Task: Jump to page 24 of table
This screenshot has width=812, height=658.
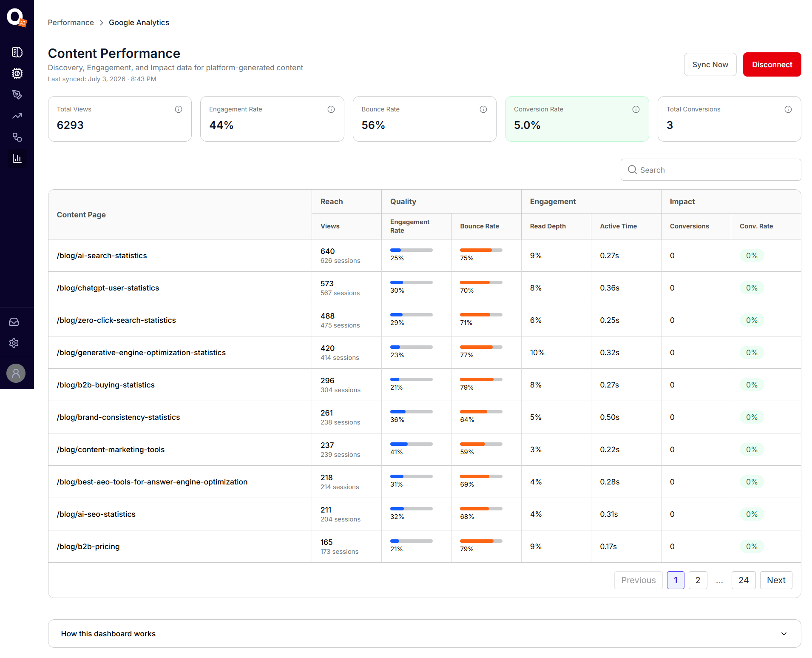Action: pyautogui.click(x=744, y=580)
